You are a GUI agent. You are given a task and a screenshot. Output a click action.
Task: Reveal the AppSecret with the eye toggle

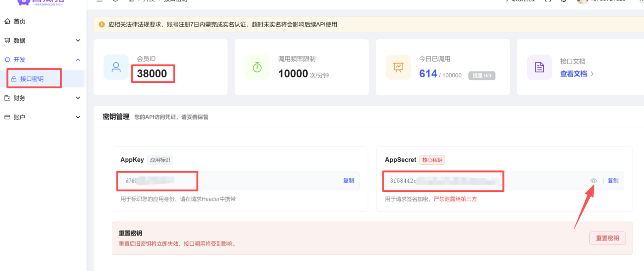(x=593, y=180)
